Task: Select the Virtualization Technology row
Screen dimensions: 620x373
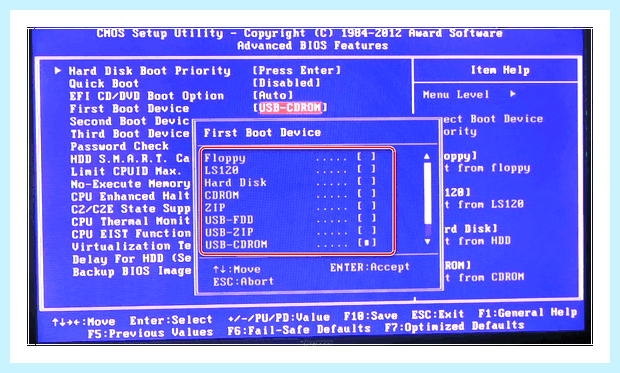Action: (x=132, y=246)
